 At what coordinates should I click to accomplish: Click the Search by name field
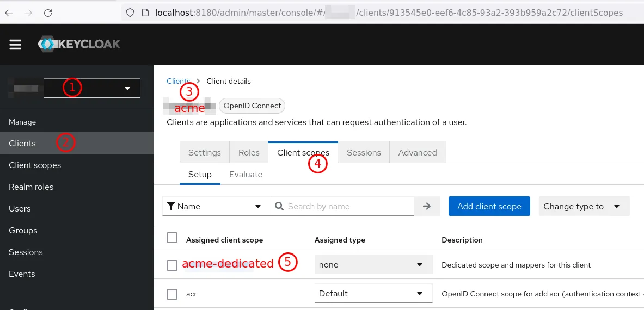(x=348, y=206)
